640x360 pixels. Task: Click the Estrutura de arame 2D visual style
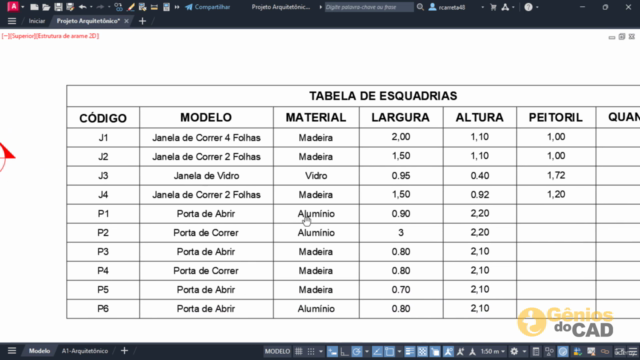[68, 36]
